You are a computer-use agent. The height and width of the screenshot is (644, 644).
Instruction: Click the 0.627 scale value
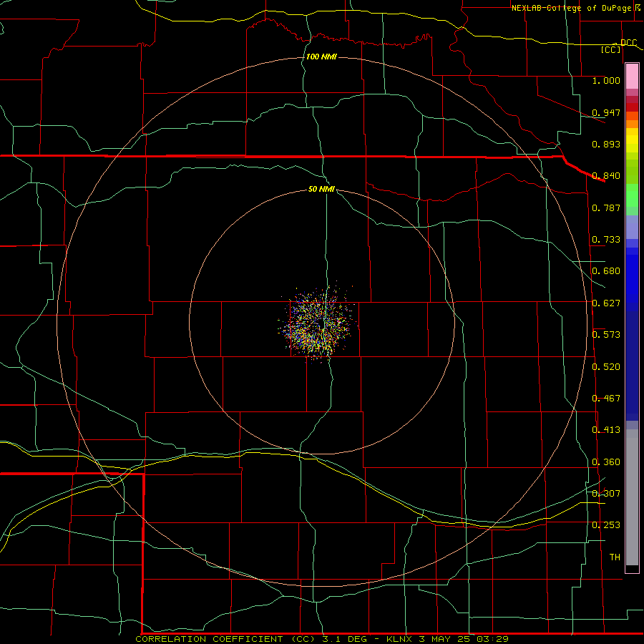[x=606, y=303]
